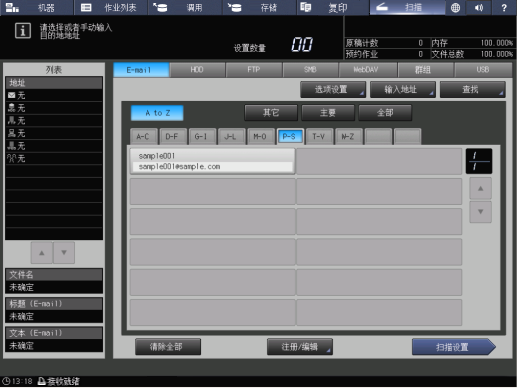Choose the T-V index tab

tap(319, 136)
